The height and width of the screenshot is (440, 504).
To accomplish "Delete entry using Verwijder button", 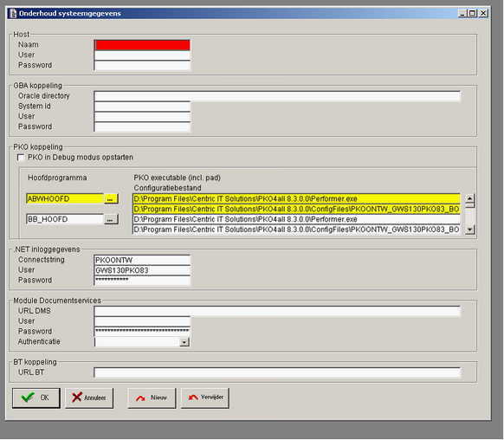I will click(x=205, y=398).
